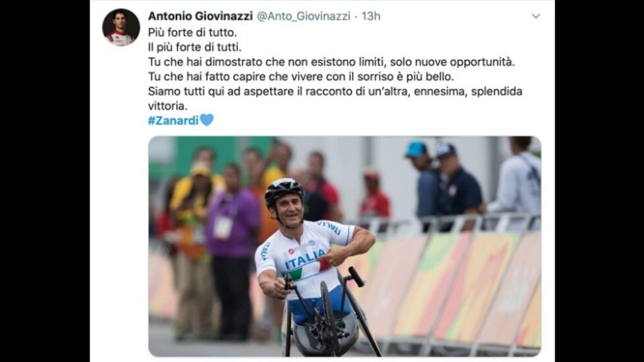
Task: Select the line "Il più forte di tutti."
Action: pos(195,47)
